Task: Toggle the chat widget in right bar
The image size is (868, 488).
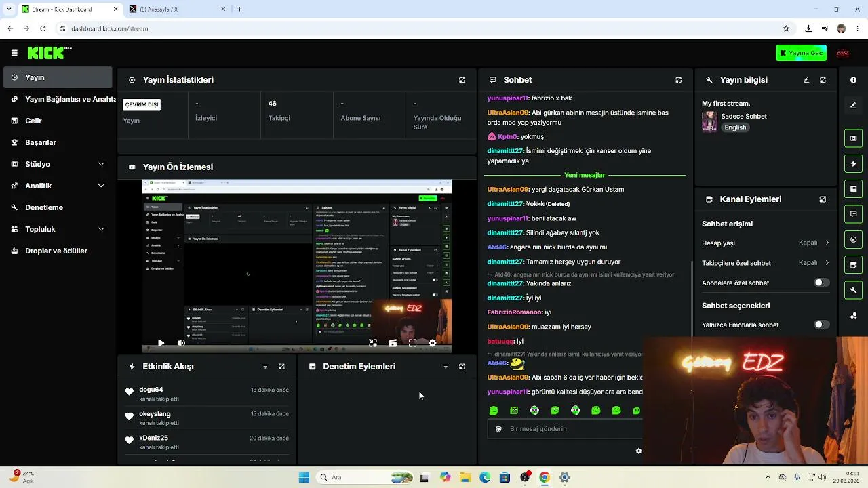Action: coord(853,214)
